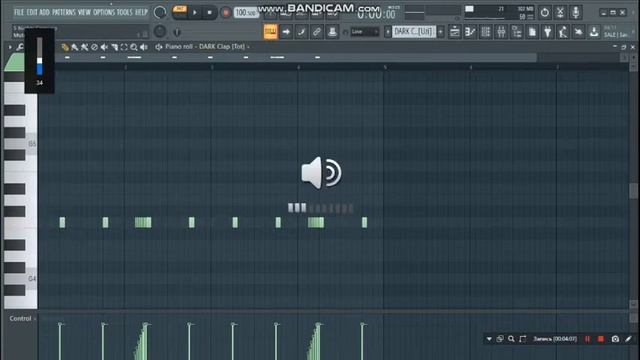This screenshot has width=640, height=360.
Task: Choose the Select marquee tool
Action: (x=124, y=47)
